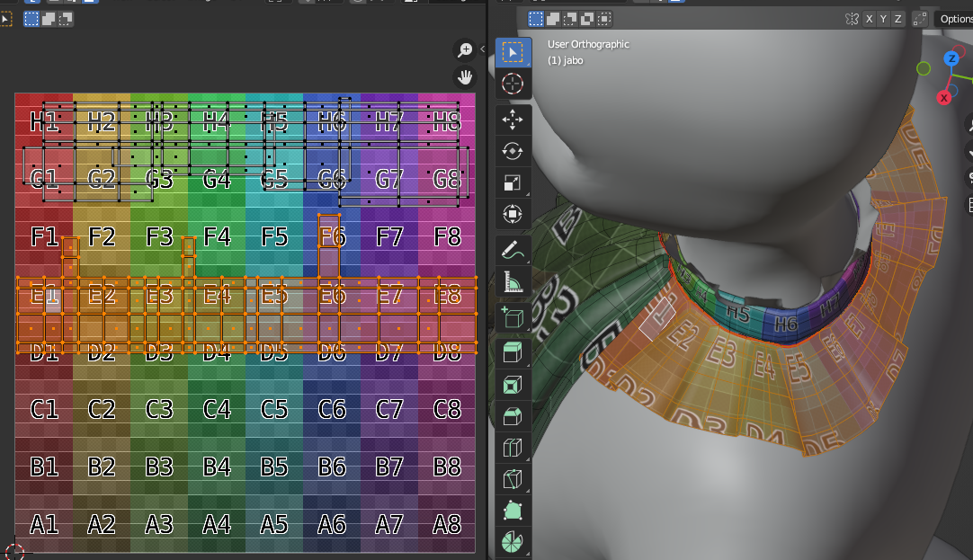Select the Rotate tool
This screenshot has width=973, height=560.
click(513, 151)
